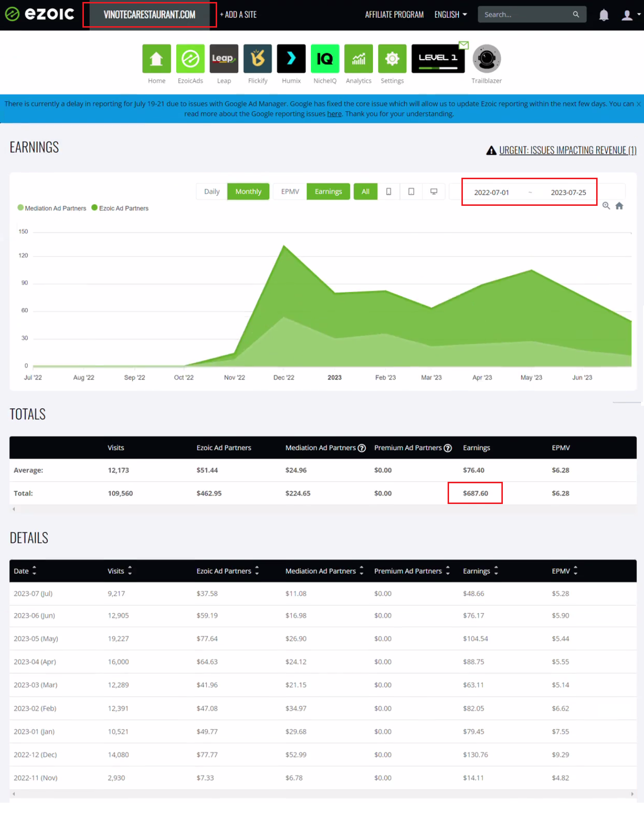Switch chart metric to Earnings
The height and width of the screenshot is (815, 644).
pos(328,192)
